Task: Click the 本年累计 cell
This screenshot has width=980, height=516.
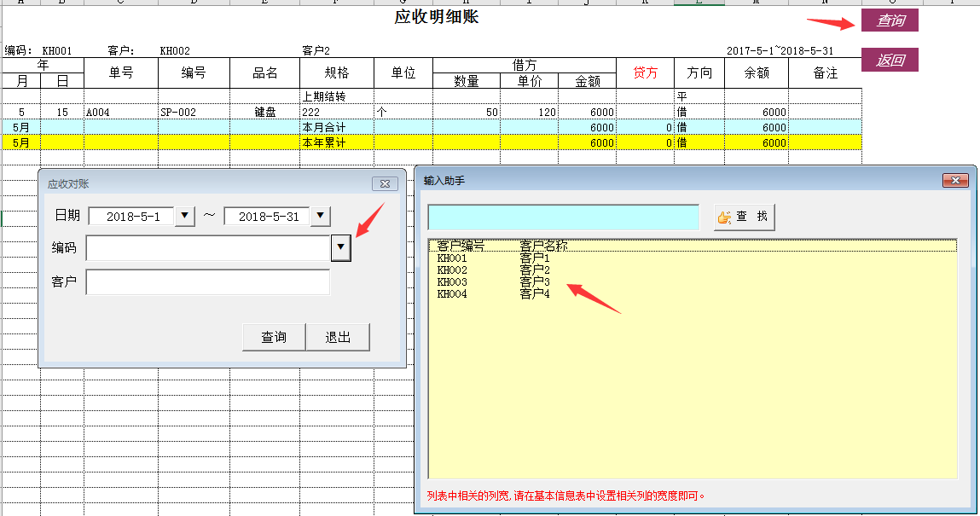Action: 337,142
